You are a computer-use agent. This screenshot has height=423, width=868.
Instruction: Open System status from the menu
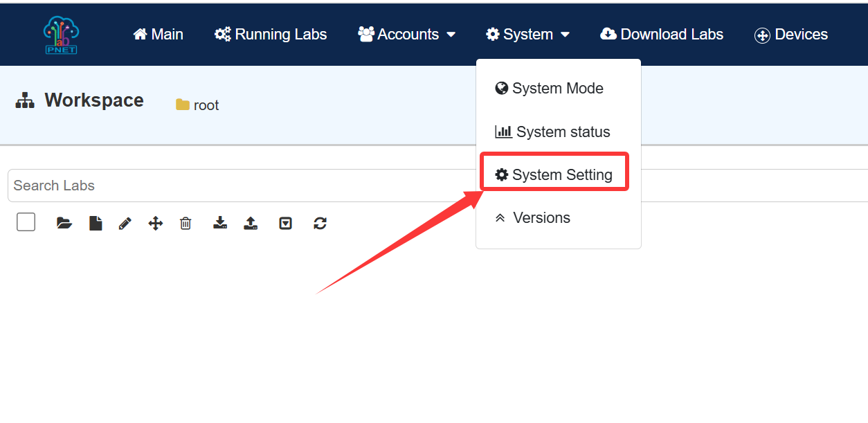pyautogui.click(x=553, y=132)
